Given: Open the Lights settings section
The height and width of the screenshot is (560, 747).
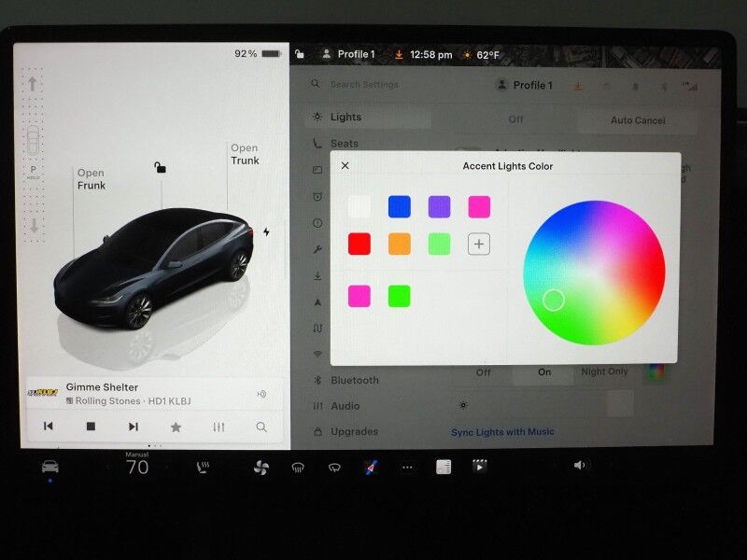Looking at the screenshot, I should pos(345,118).
